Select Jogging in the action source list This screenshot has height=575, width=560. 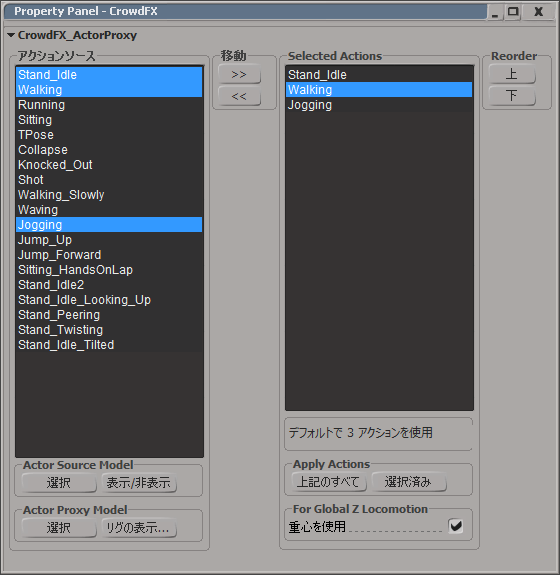[109, 225]
